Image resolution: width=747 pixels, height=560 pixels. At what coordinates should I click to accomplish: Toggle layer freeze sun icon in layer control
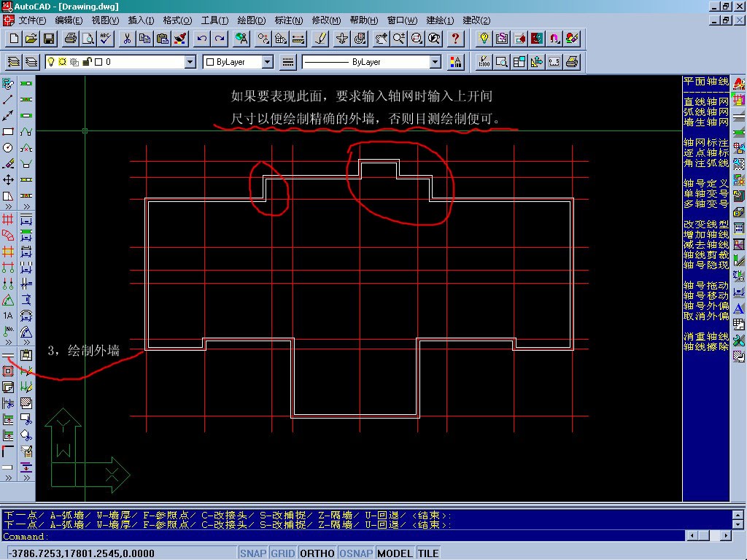63,62
